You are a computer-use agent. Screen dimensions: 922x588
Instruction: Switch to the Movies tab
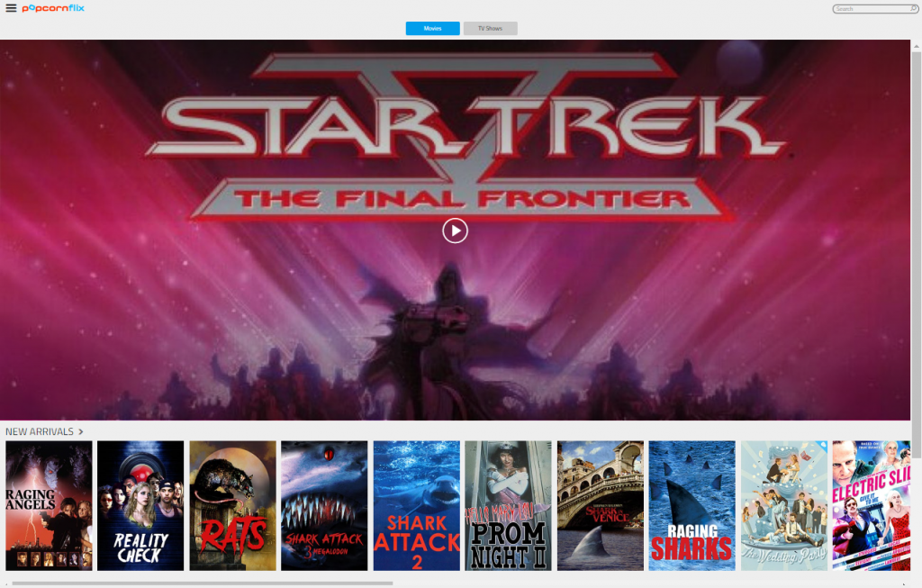[x=433, y=28]
